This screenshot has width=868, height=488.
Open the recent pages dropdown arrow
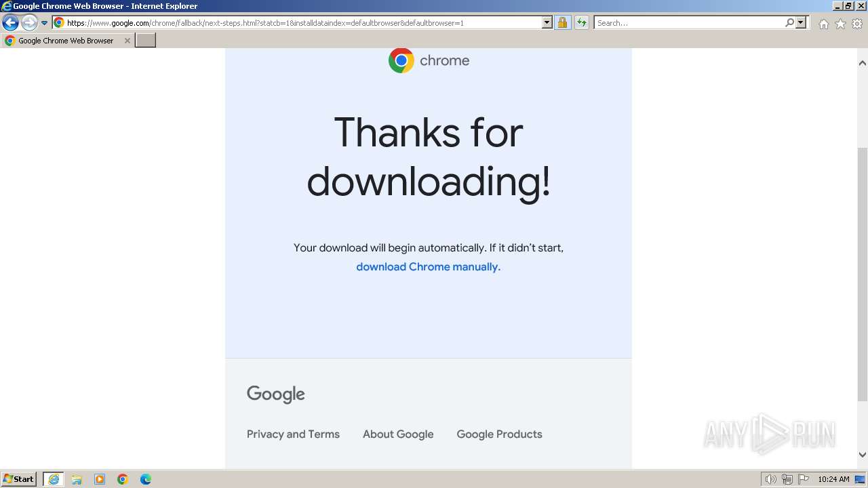(x=45, y=23)
